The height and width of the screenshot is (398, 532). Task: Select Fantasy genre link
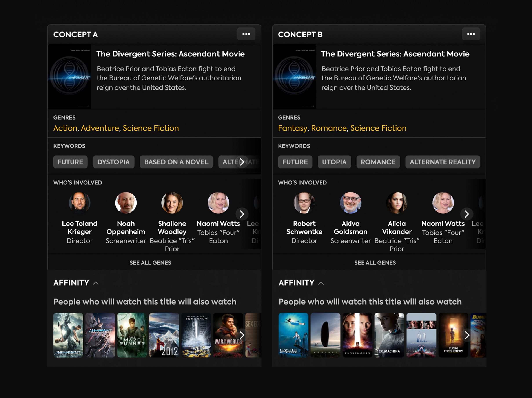coord(293,128)
